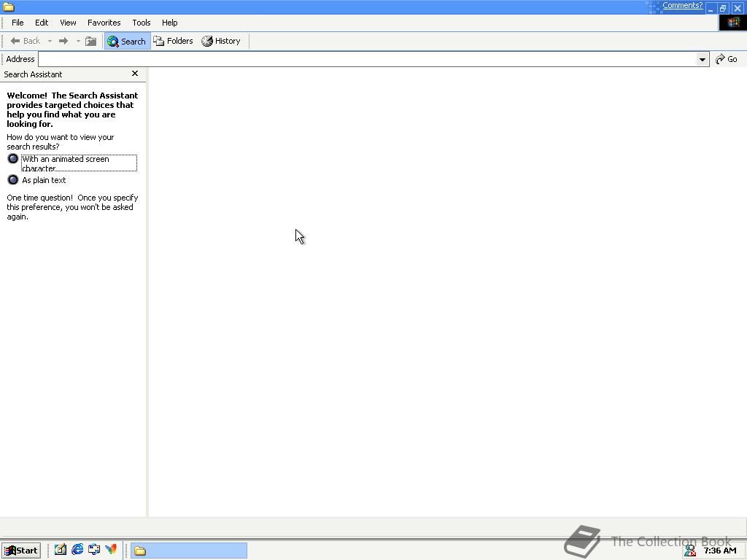Screen dimensions: 747x560
Task: Click the messenger tray icon
Action: [690, 551]
